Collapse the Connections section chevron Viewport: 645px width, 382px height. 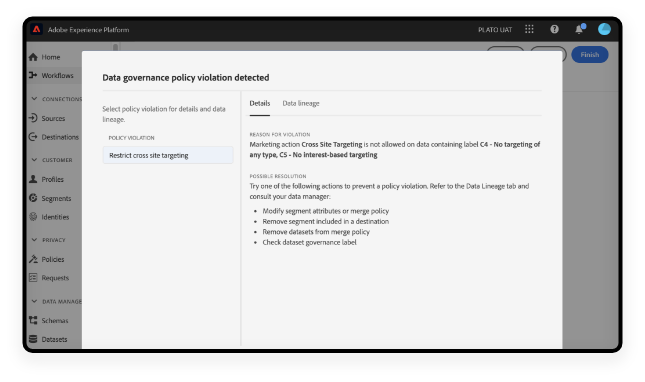(x=34, y=99)
